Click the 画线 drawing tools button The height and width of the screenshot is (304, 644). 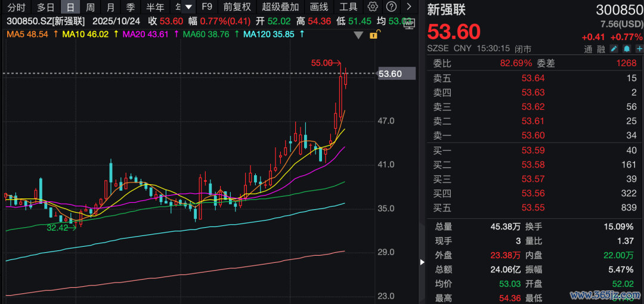pyautogui.click(x=319, y=7)
